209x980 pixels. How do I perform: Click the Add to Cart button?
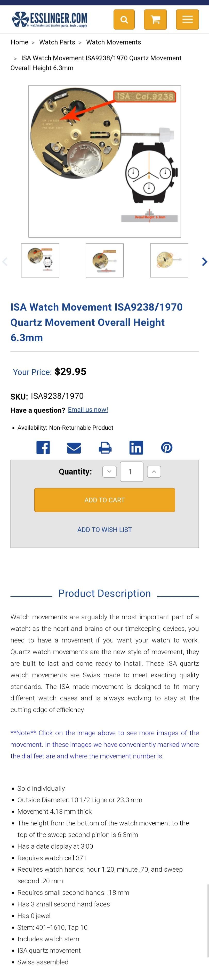[105, 500]
